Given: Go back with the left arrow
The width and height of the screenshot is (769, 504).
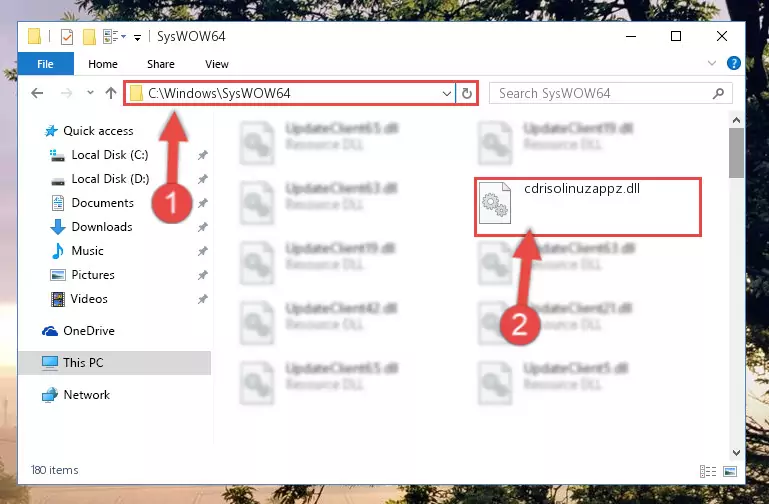Looking at the screenshot, I should (37, 93).
